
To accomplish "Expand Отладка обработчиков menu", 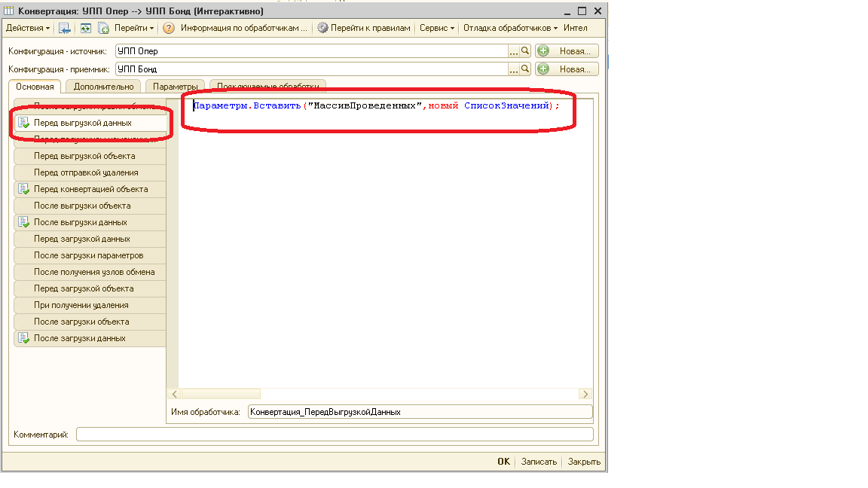I will 510,28.
